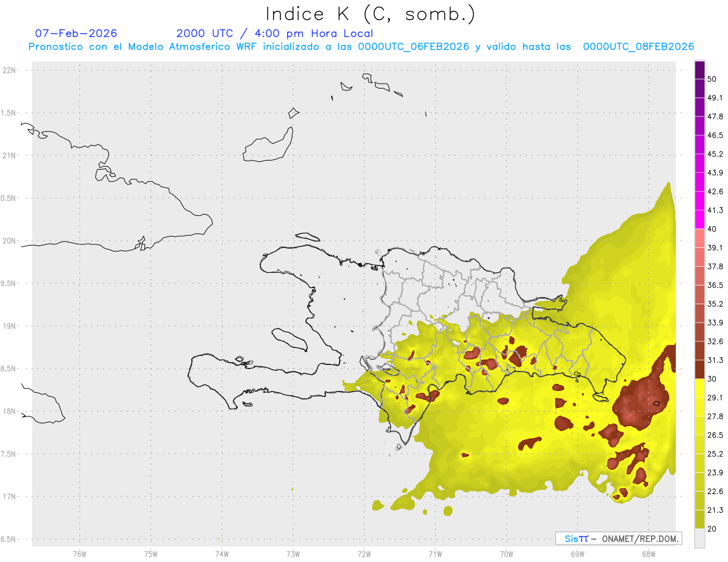728x562 pixels.
Task: Click the value 26.5 on the color scale
Action: click(x=715, y=435)
